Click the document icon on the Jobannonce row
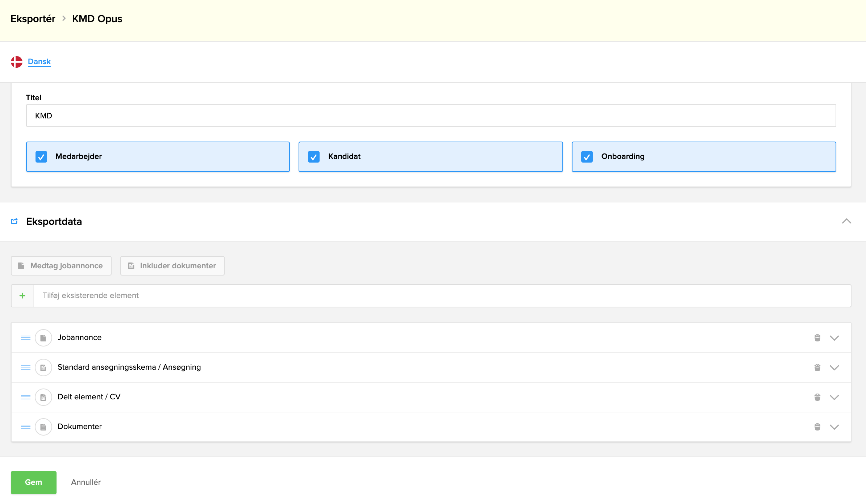 (x=43, y=337)
